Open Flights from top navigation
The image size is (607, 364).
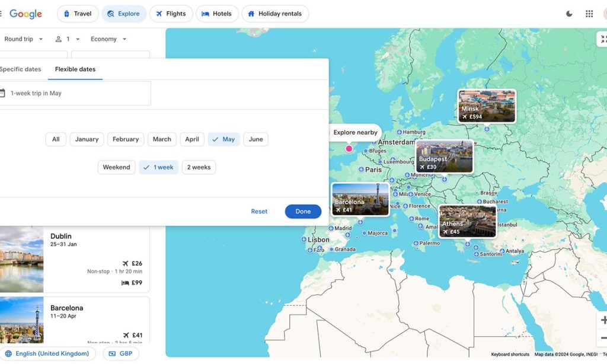pyautogui.click(x=171, y=14)
